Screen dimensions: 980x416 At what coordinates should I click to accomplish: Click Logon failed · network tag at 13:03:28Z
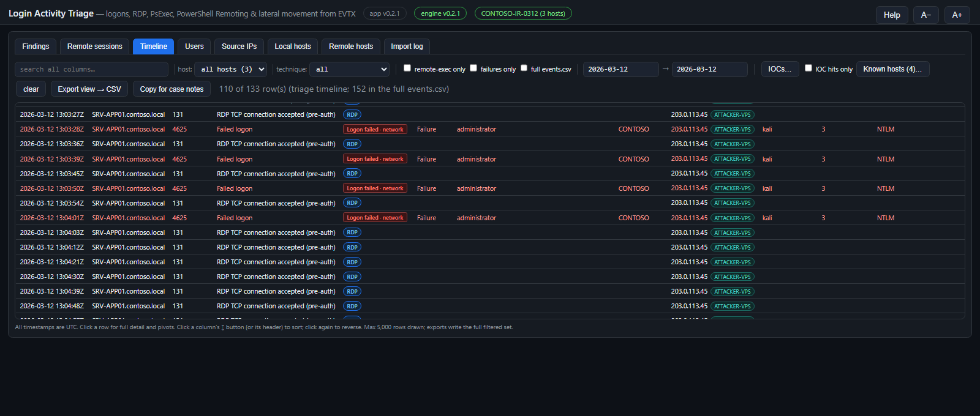click(x=375, y=130)
